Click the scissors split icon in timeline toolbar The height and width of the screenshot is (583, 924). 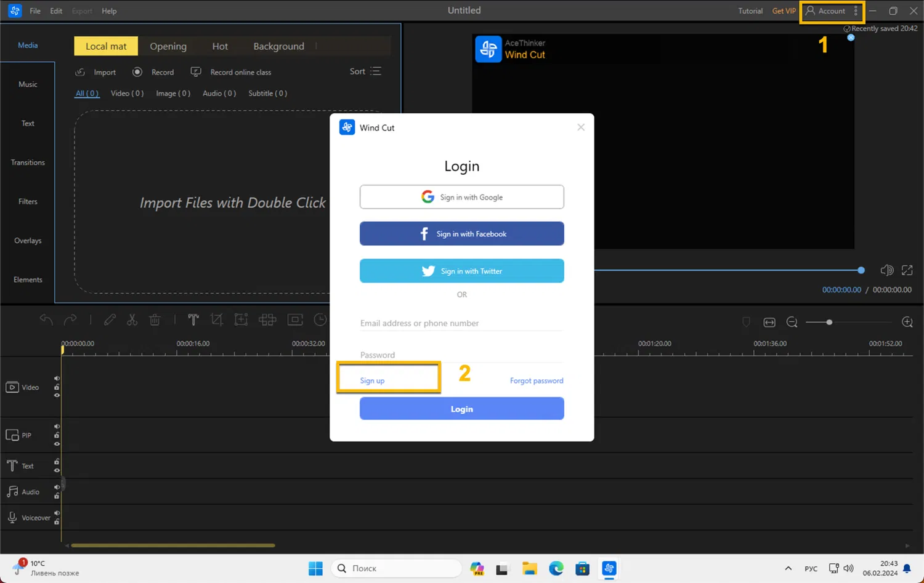(132, 320)
